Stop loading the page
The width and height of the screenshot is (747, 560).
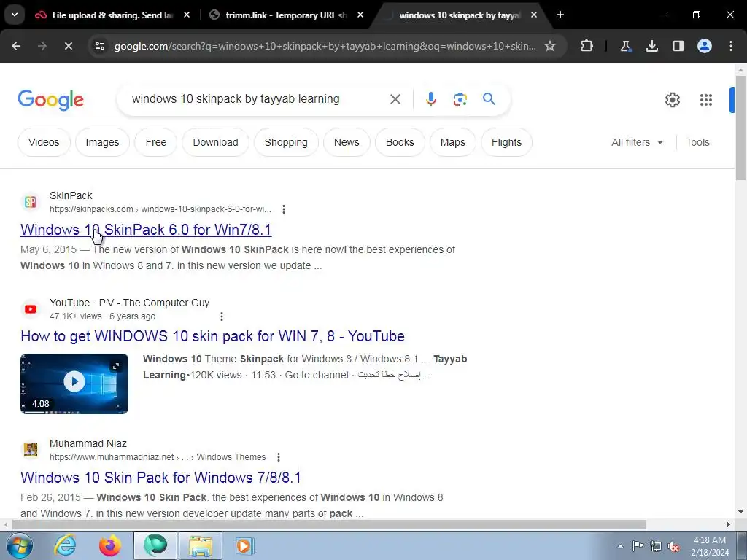tap(68, 46)
